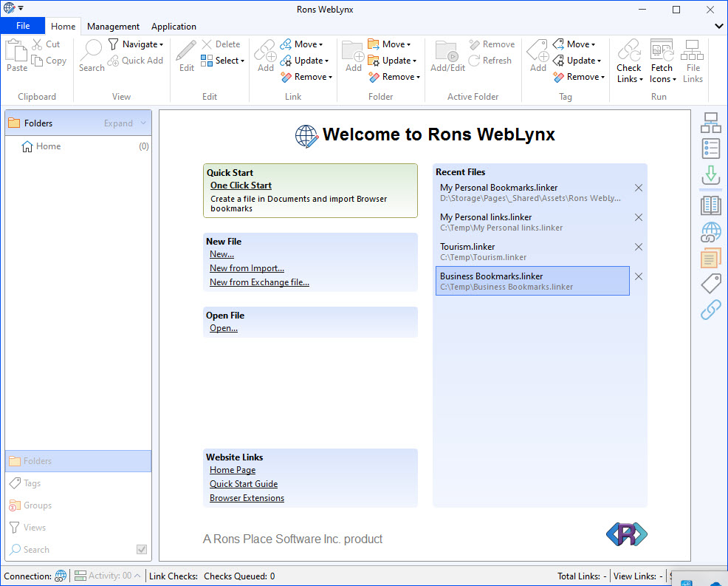Screen dimensions: 728x586
Task: Open the Tag group Update dropdown
Action: click(x=577, y=61)
